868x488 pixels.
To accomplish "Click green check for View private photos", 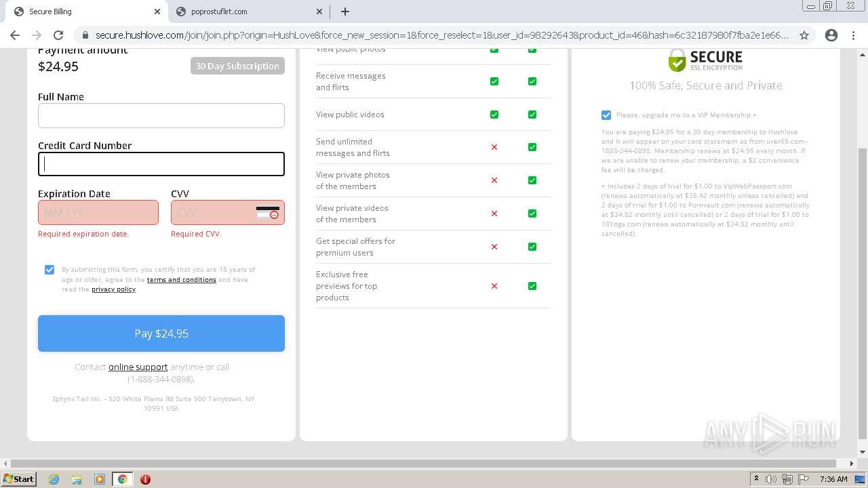I will click(532, 180).
